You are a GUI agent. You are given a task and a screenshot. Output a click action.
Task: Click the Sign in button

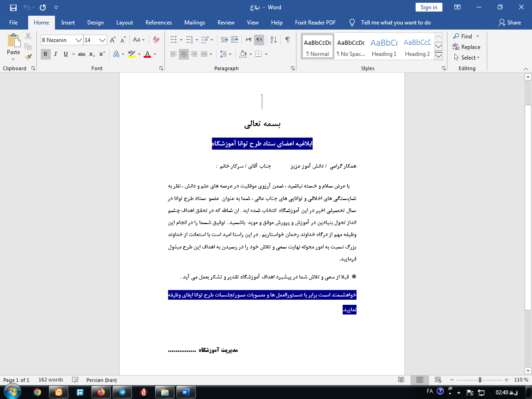[429, 7]
